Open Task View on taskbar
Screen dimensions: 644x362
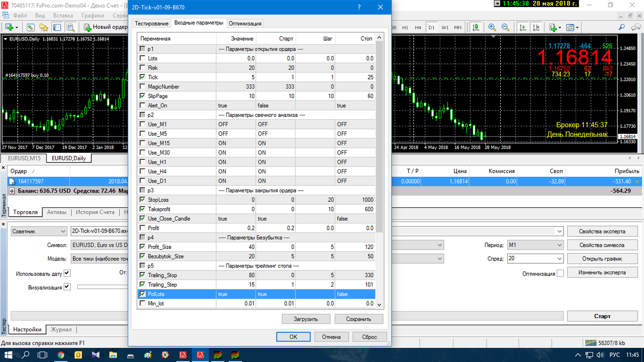coord(42,355)
